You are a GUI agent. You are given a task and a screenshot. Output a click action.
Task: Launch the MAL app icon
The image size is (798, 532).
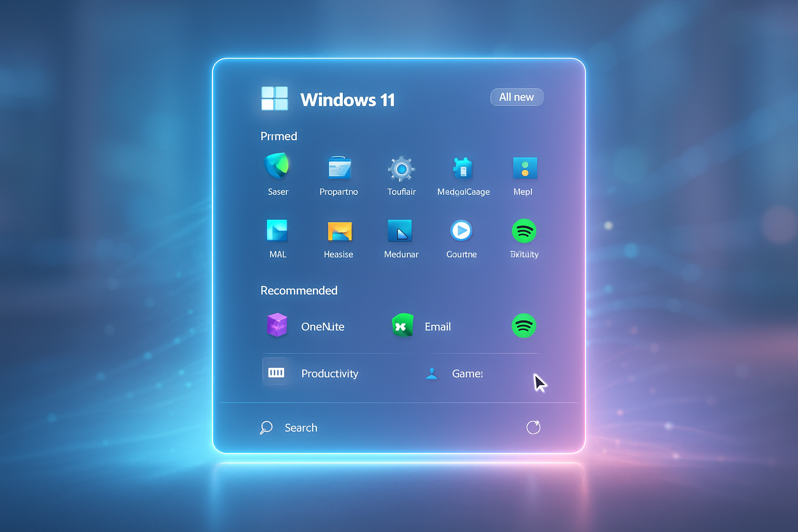(277, 231)
